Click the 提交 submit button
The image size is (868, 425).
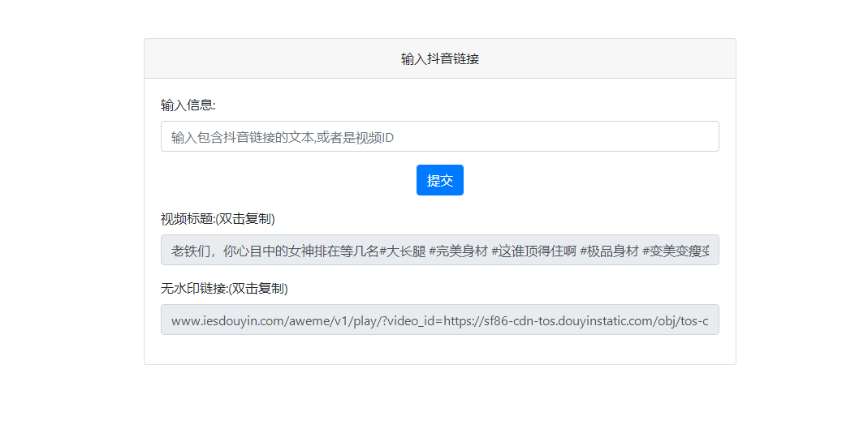coord(439,180)
